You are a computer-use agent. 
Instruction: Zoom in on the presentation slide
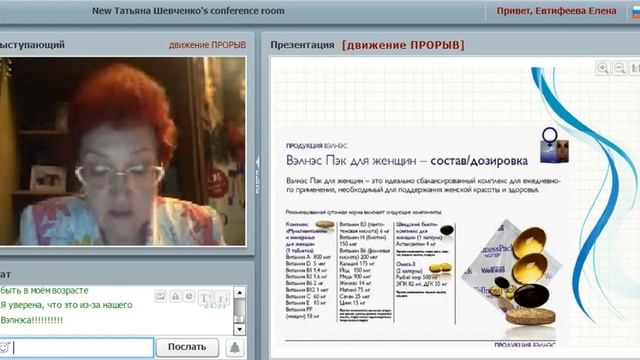[x=603, y=68]
